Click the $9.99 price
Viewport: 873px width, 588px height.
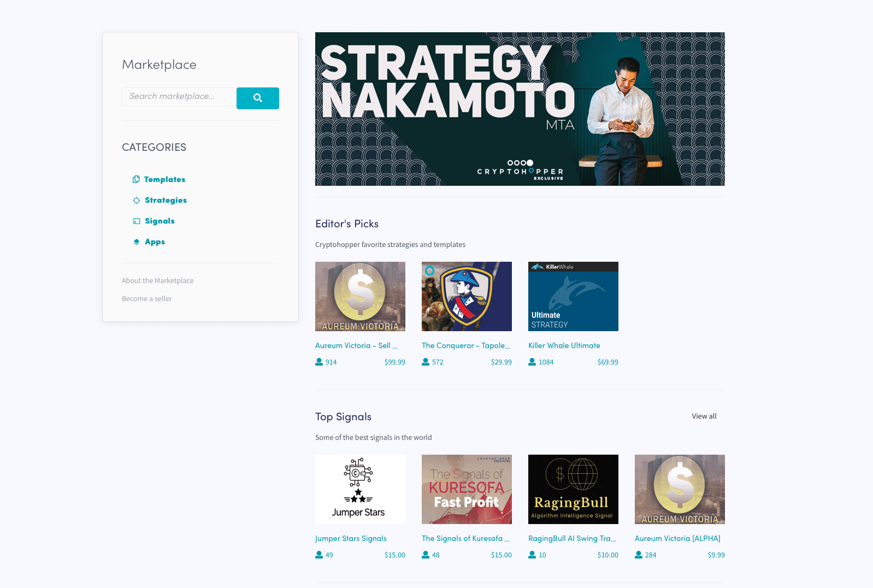coord(716,555)
